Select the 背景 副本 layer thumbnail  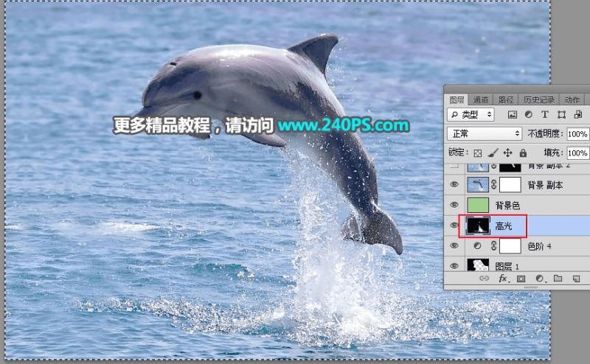point(478,185)
